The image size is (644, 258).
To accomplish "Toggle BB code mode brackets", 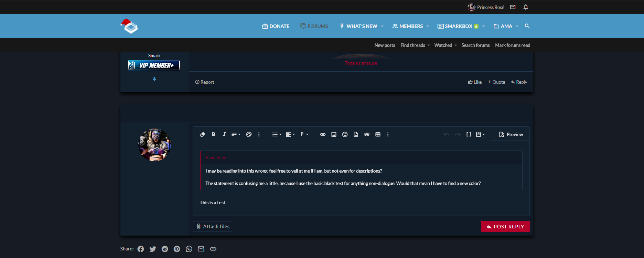I will [x=469, y=134].
